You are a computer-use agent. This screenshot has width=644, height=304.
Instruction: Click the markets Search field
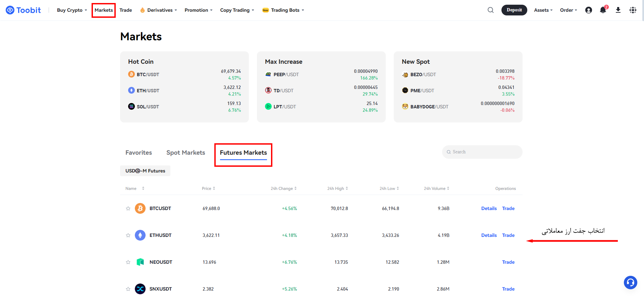(482, 152)
